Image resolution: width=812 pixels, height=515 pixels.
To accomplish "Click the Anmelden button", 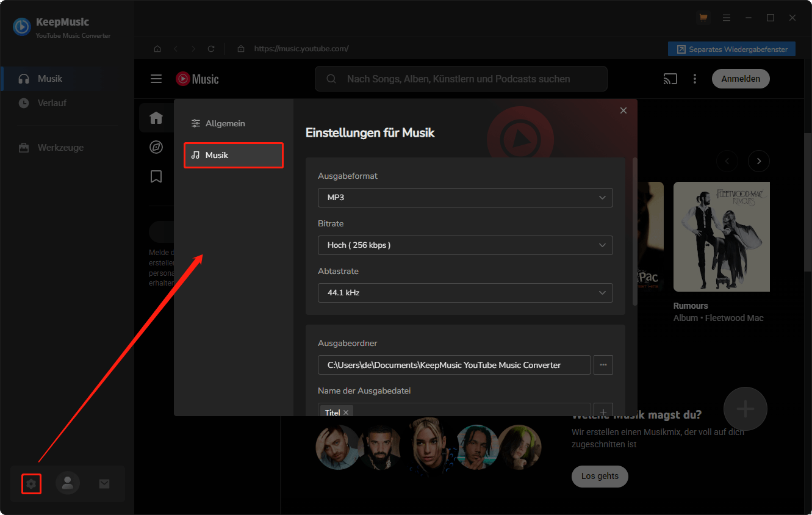I will (x=740, y=78).
